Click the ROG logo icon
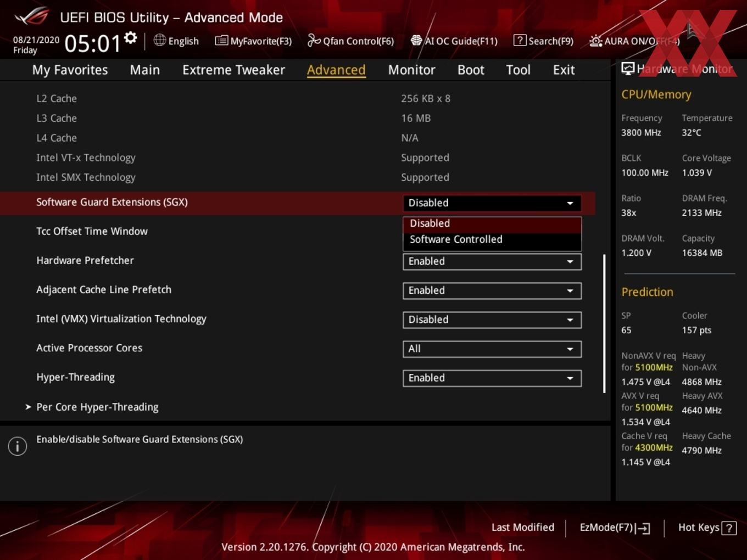Viewport: 747px width, 560px height. pos(32,16)
